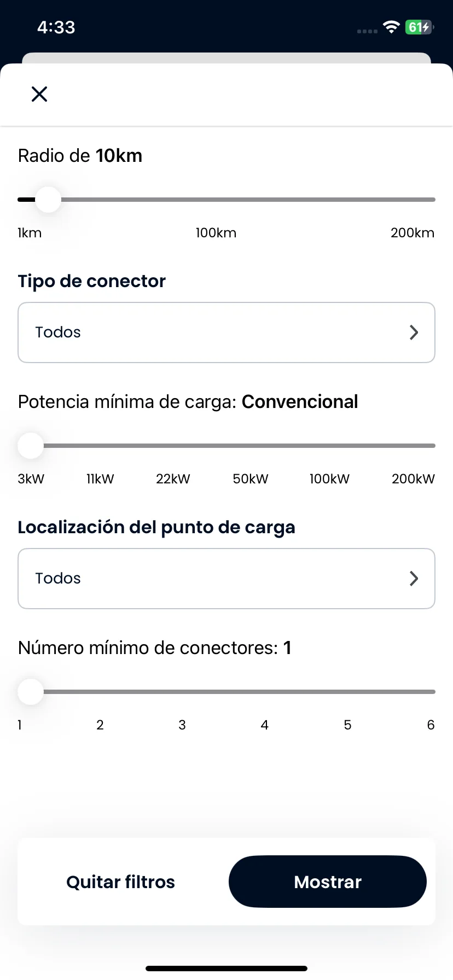Tap the Wi-Fi status icon

click(x=391, y=27)
